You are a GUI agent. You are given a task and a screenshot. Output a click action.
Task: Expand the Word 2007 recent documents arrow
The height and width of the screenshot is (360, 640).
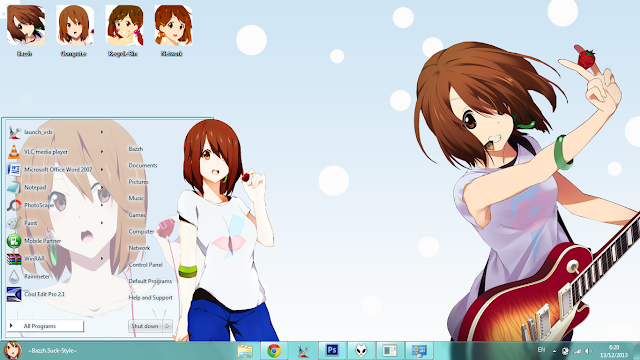(102, 169)
